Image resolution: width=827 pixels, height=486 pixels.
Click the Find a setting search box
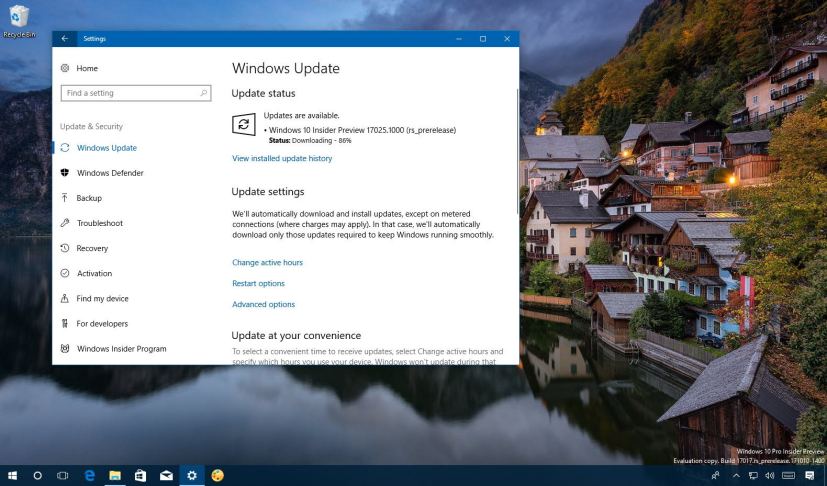pos(136,93)
